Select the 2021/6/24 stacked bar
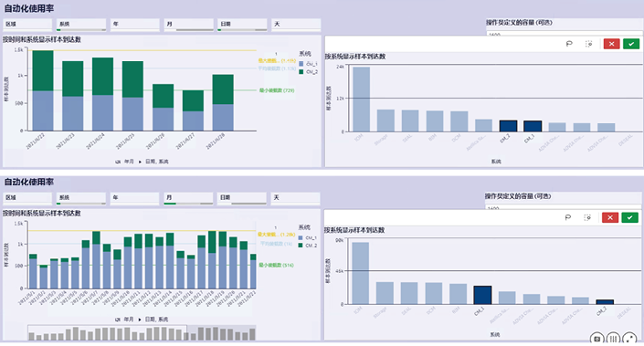 [102, 94]
